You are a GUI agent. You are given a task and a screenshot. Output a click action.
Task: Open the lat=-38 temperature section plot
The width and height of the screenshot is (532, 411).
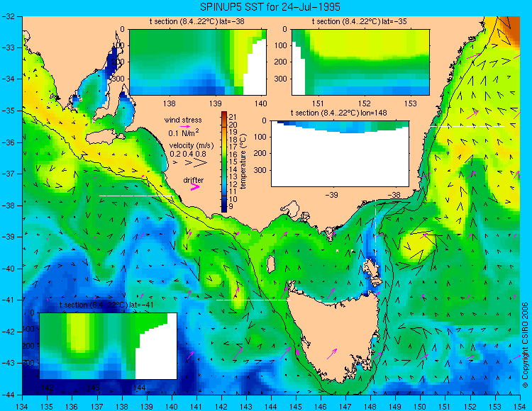point(198,62)
